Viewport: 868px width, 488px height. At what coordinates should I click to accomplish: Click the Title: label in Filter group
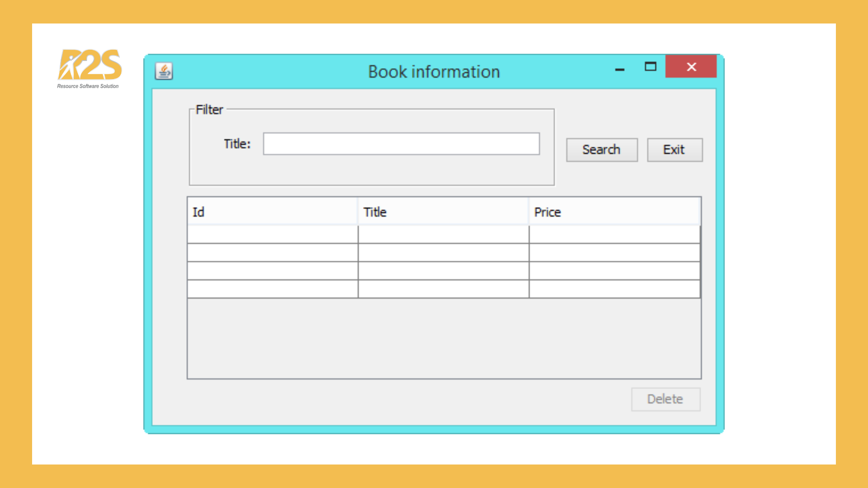pos(237,144)
